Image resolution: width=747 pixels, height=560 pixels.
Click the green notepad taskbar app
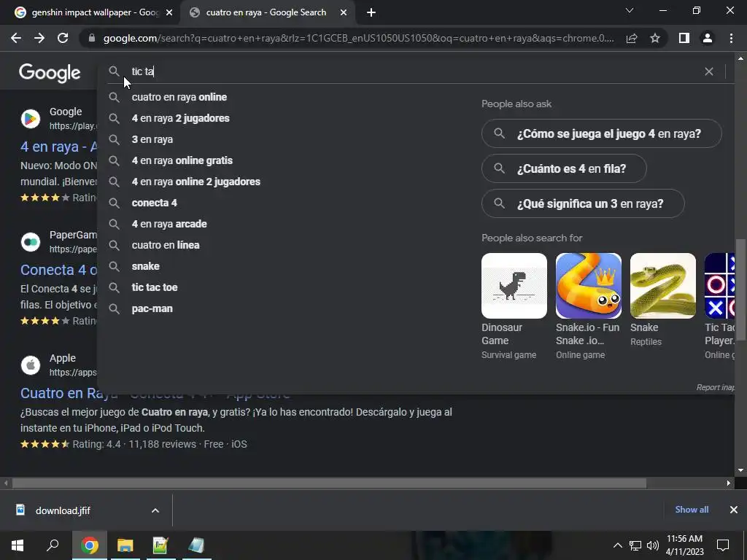click(x=160, y=545)
